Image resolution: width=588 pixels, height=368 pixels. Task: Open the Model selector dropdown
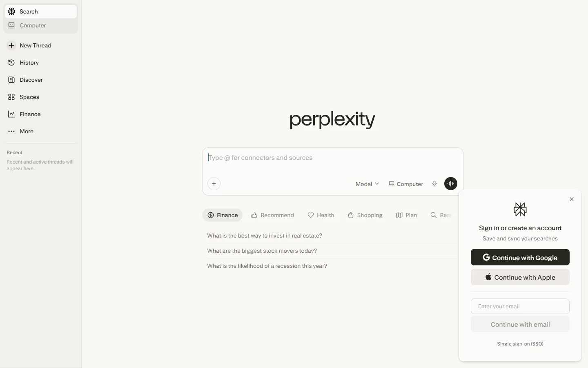[x=367, y=184]
